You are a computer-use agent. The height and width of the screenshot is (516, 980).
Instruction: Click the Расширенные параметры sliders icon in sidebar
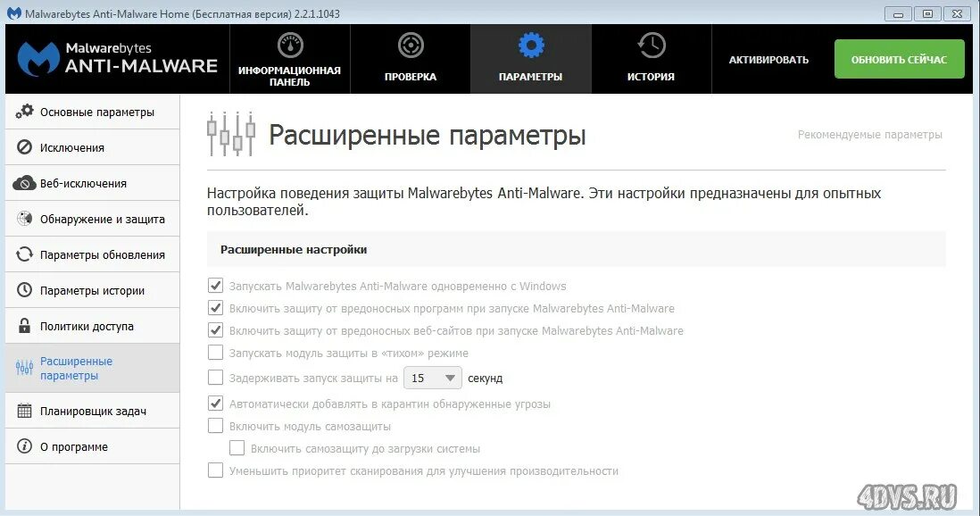click(24, 368)
